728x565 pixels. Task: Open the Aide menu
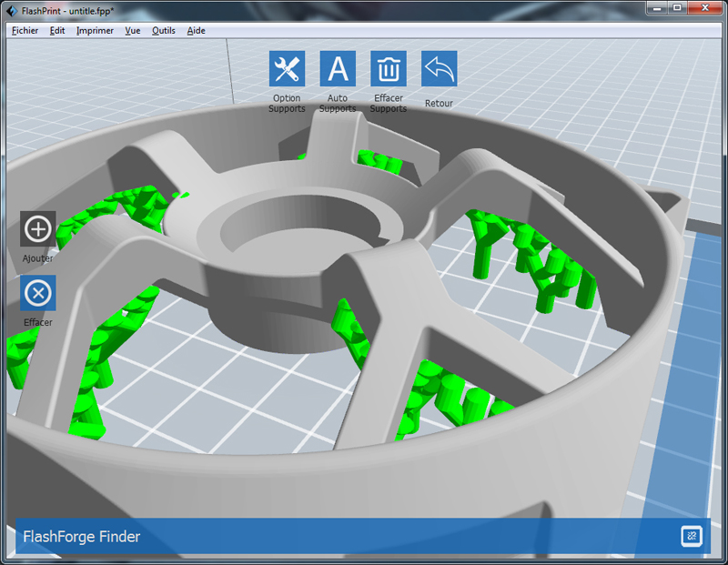click(196, 31)
